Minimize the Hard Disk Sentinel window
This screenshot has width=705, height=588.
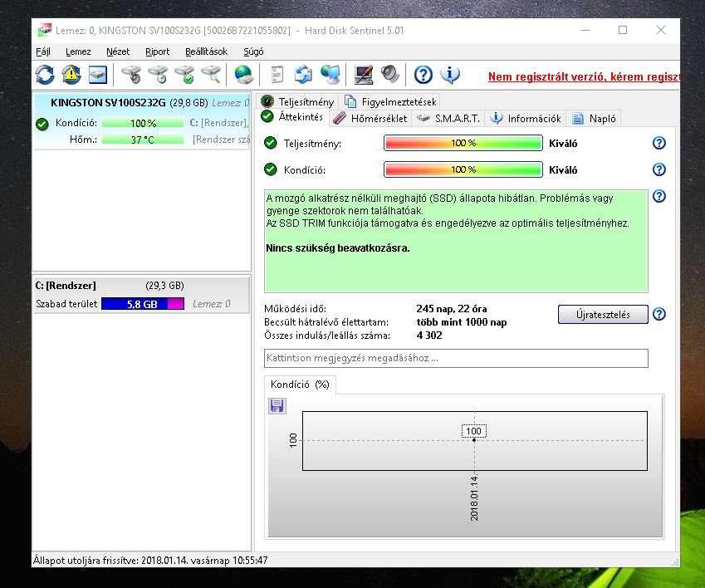point(585,30)
